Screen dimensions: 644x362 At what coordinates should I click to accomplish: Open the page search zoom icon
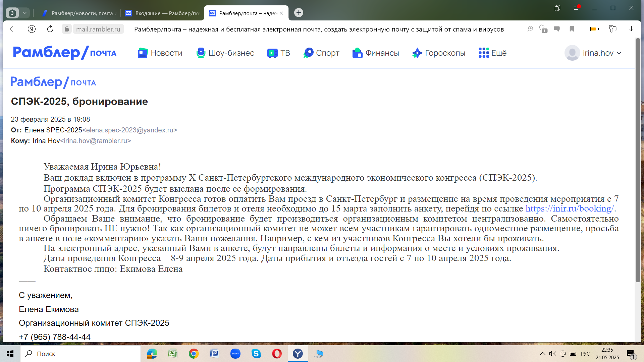(x=530, y=29)
